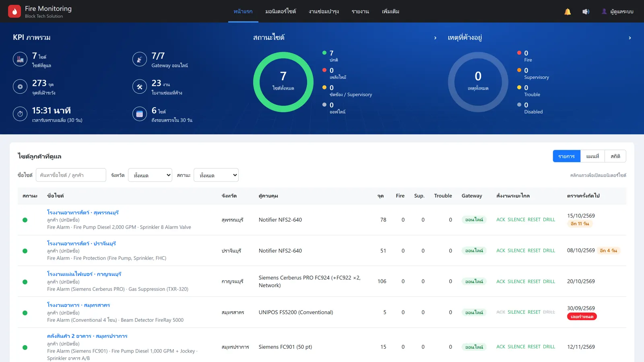
Task: Click the calendar icon beside 6 ไซต์
Action: pyautogui.click(x=140, y=114)
